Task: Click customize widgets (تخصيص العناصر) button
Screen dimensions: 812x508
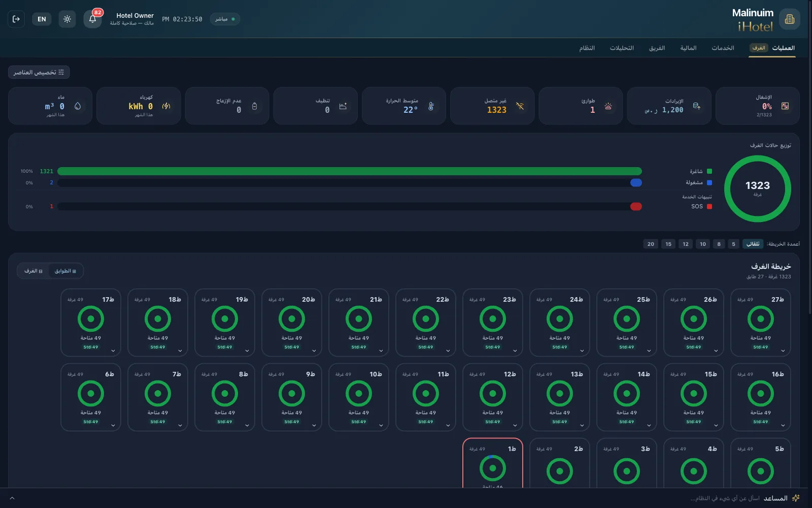Action: point(39,72)
